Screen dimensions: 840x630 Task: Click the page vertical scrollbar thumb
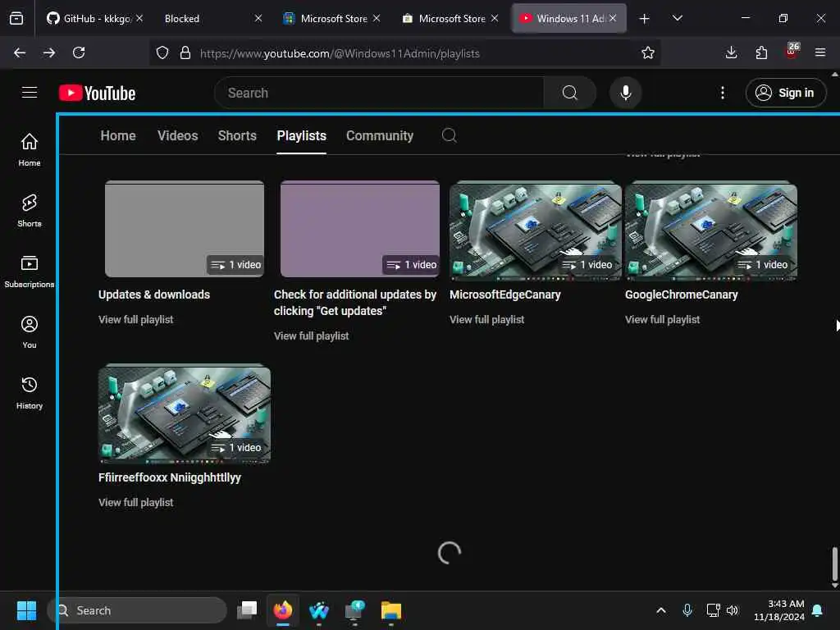(x=834, y=564)
